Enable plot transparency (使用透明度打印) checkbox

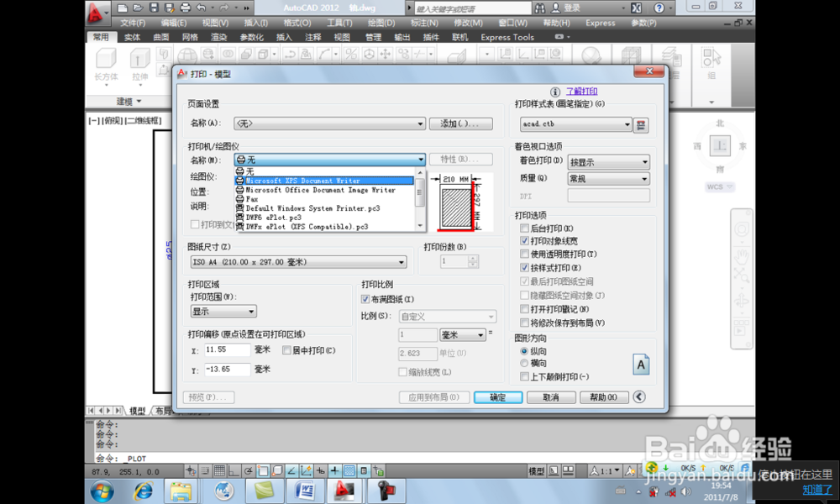coord(524,254)
